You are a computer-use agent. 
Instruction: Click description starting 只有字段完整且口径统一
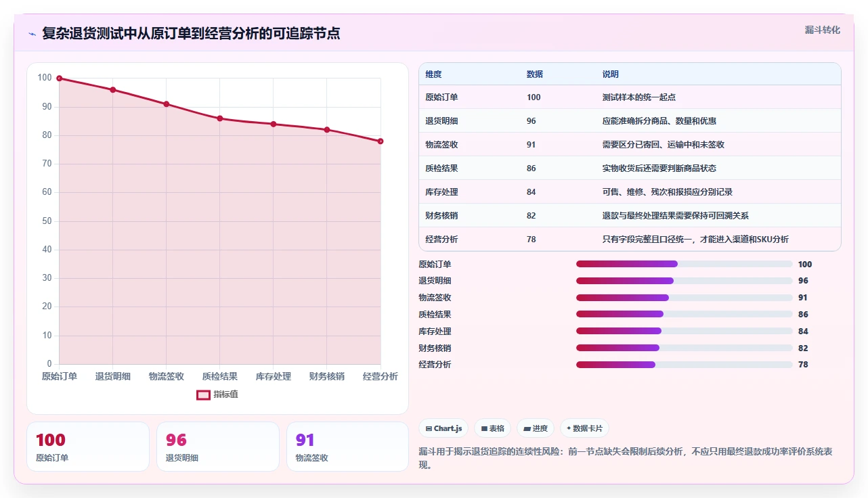pos(695,240)
